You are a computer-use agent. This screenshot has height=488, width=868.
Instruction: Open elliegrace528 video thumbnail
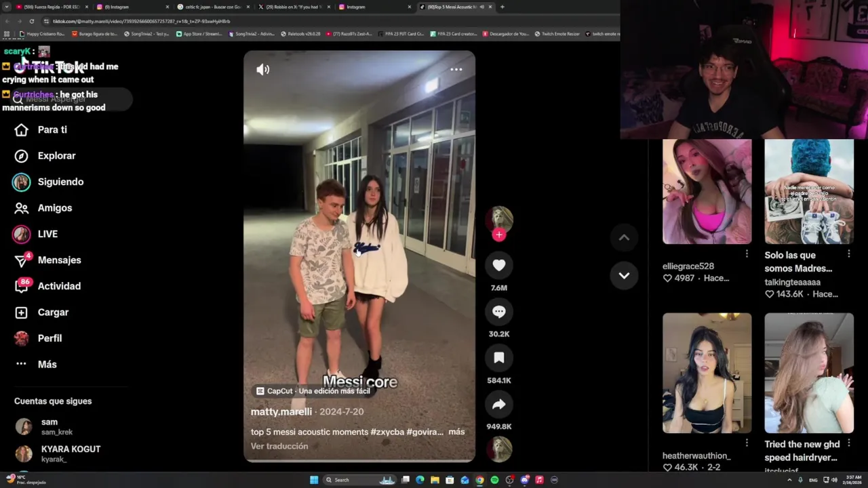[x=707, y=192]
